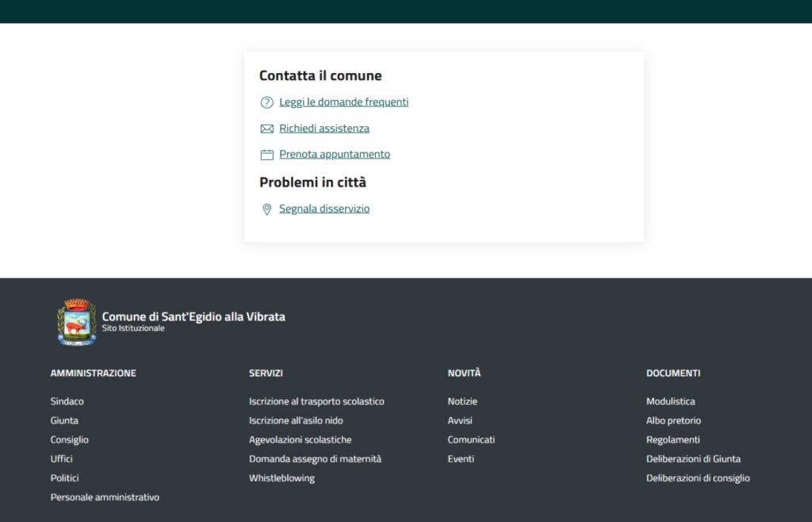Open the Albo pretorio documents link

click(673, 420)
